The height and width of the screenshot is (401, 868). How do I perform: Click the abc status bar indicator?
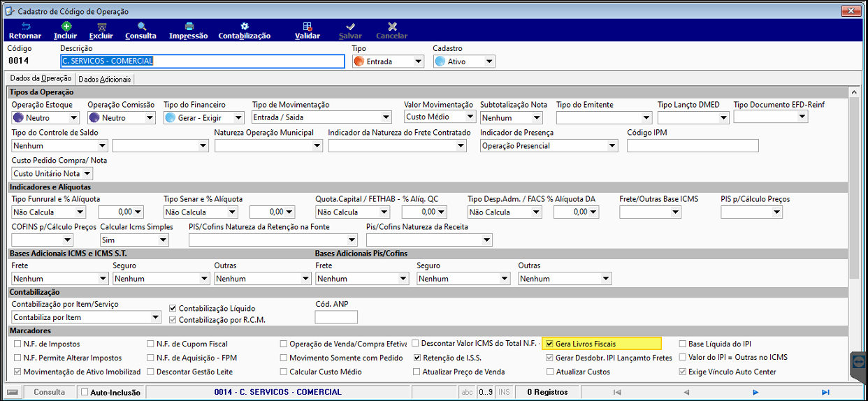click(x=468, y=392)
